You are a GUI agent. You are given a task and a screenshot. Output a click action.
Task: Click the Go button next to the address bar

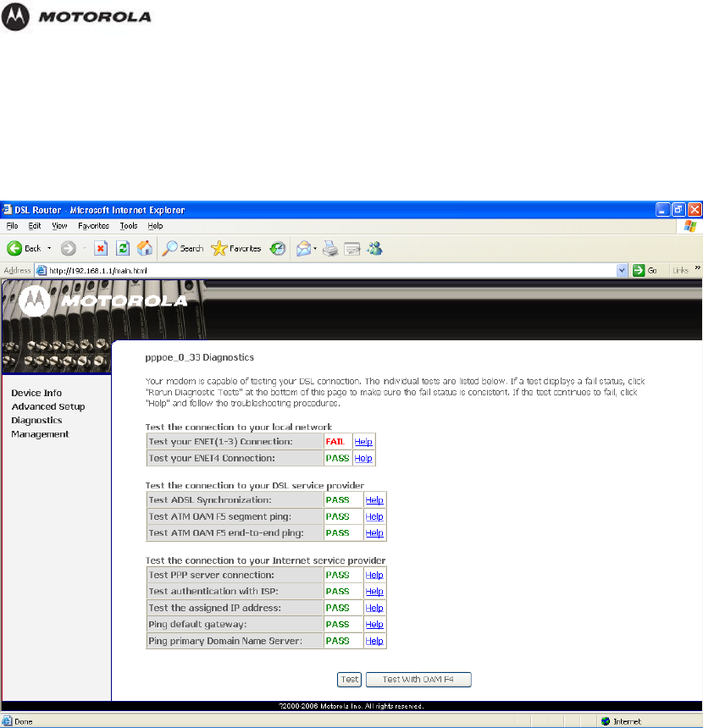click(x=645, y=270)
